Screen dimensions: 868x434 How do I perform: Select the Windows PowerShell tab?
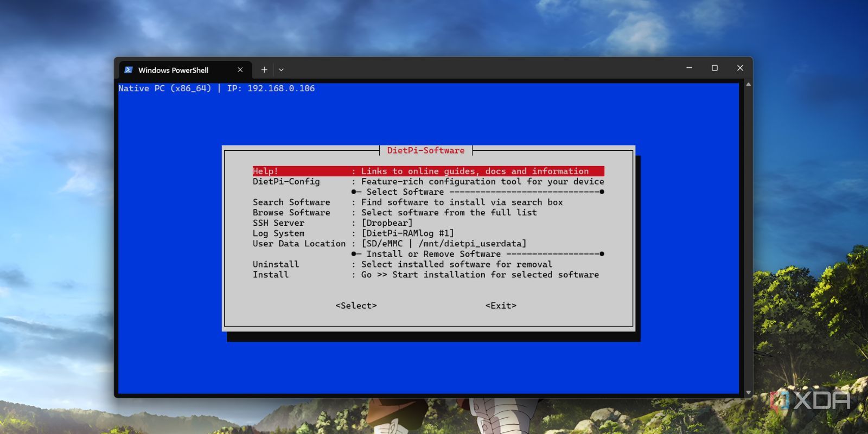click(x=185, y=70)
